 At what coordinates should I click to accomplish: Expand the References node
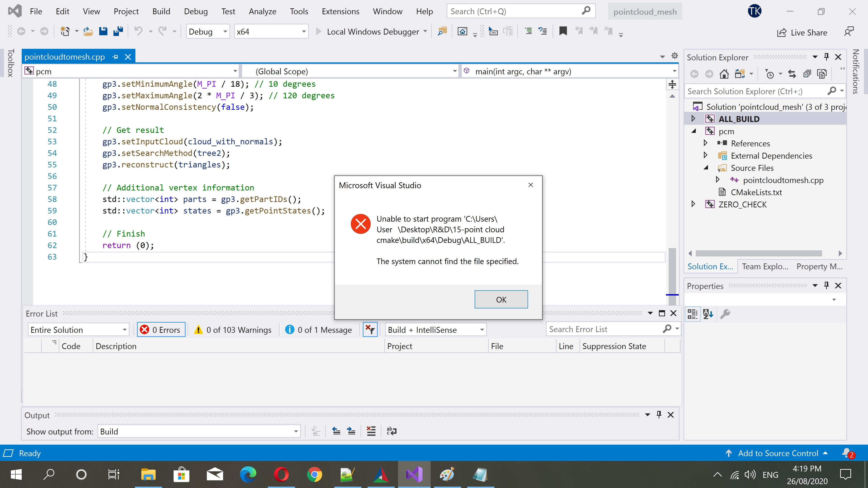705,143
